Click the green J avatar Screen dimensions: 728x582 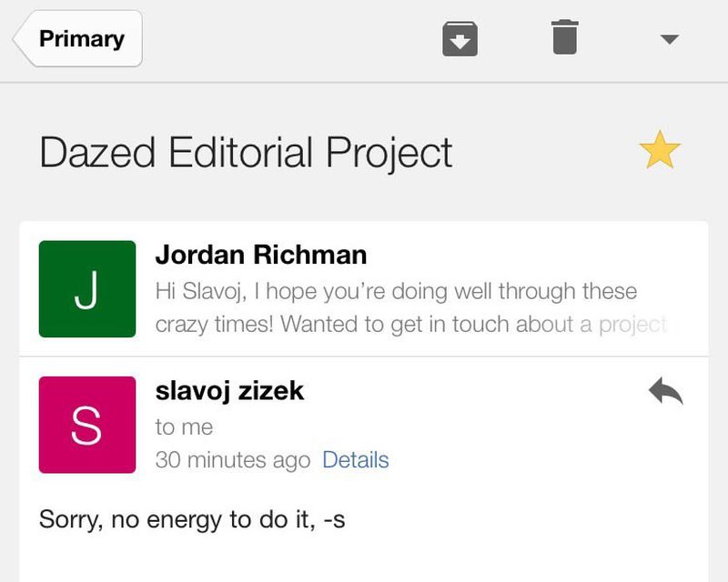tap(86, 289)
